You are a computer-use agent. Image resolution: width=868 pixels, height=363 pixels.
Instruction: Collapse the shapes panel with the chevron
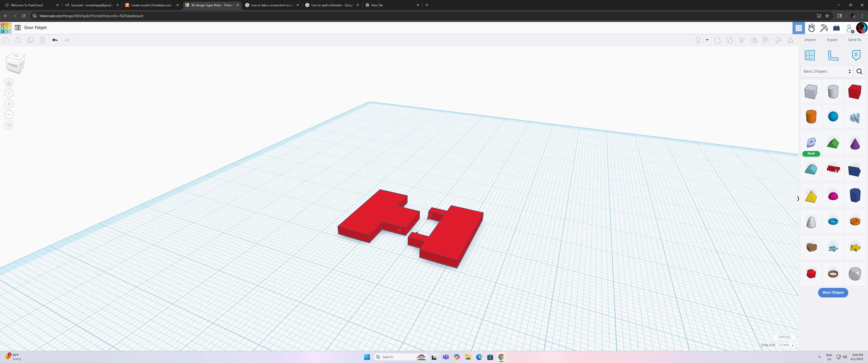798,199
